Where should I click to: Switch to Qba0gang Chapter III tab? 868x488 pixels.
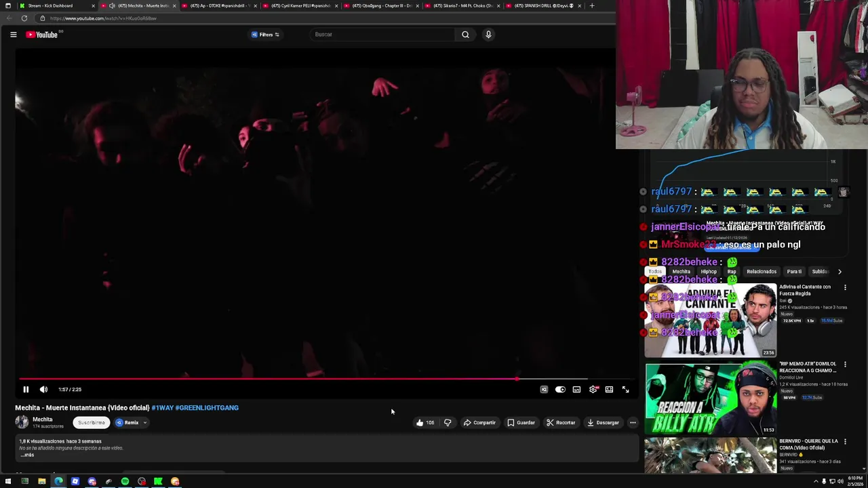(381, 5)
